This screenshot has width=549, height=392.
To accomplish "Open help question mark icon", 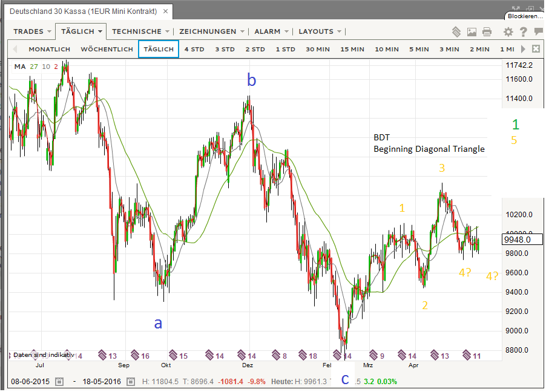I will pyautogui.click(x=524, y=31).
